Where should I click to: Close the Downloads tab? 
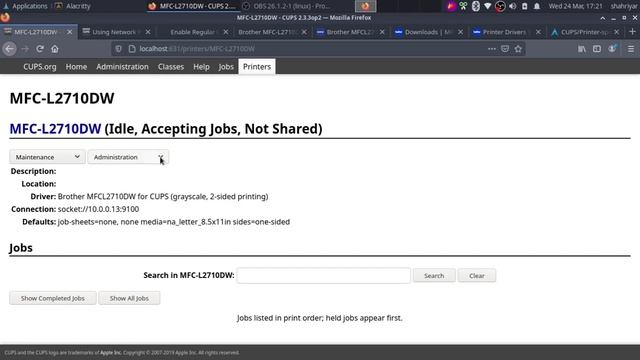point(460,32)
